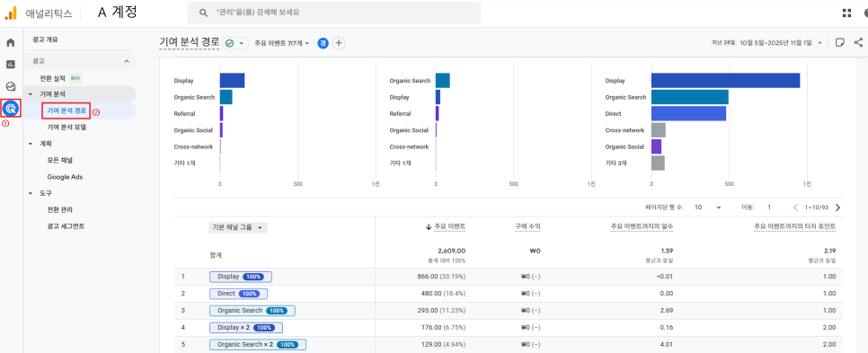Image resolution: width=868 pixels, height=353 pixels.
Task: Open the 기본 채널 그룹 dimension dropdown
Action: tap(238, 227)
